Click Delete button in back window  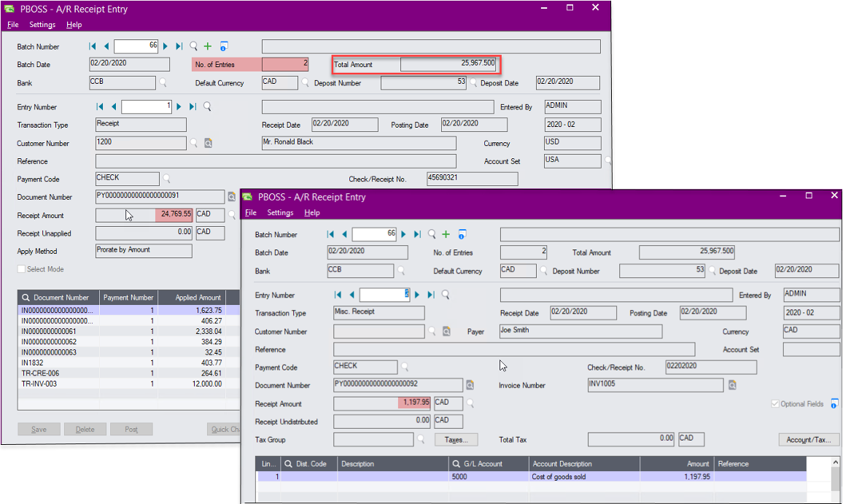(85, 429)
